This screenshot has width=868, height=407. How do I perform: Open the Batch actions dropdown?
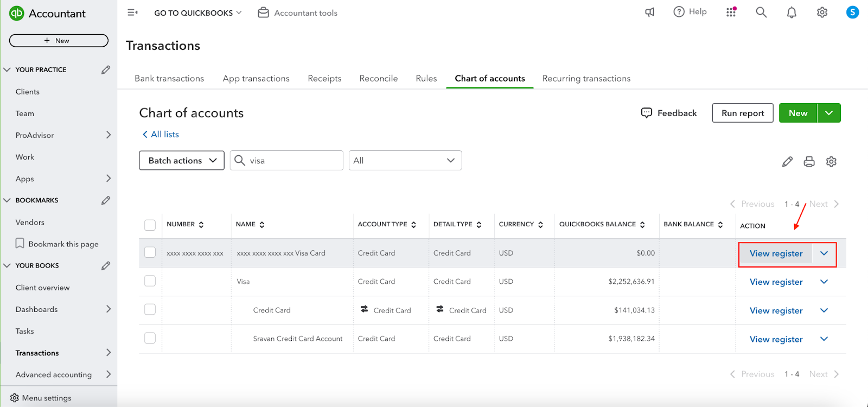pos(182,160)
